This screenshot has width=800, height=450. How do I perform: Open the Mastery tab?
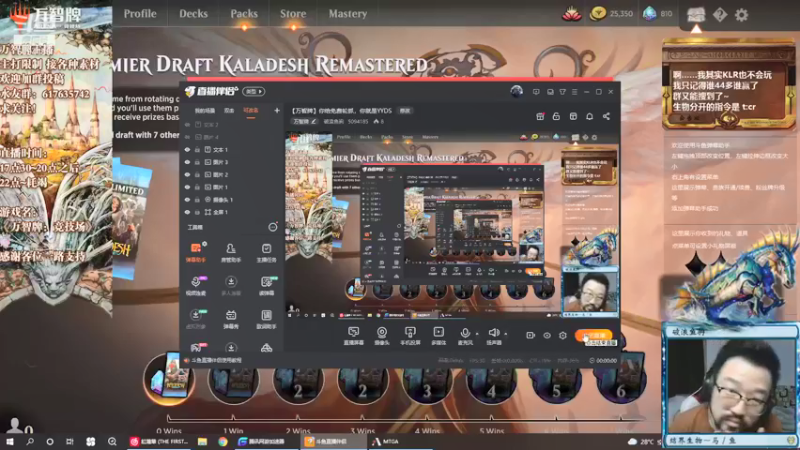(347, 14)
